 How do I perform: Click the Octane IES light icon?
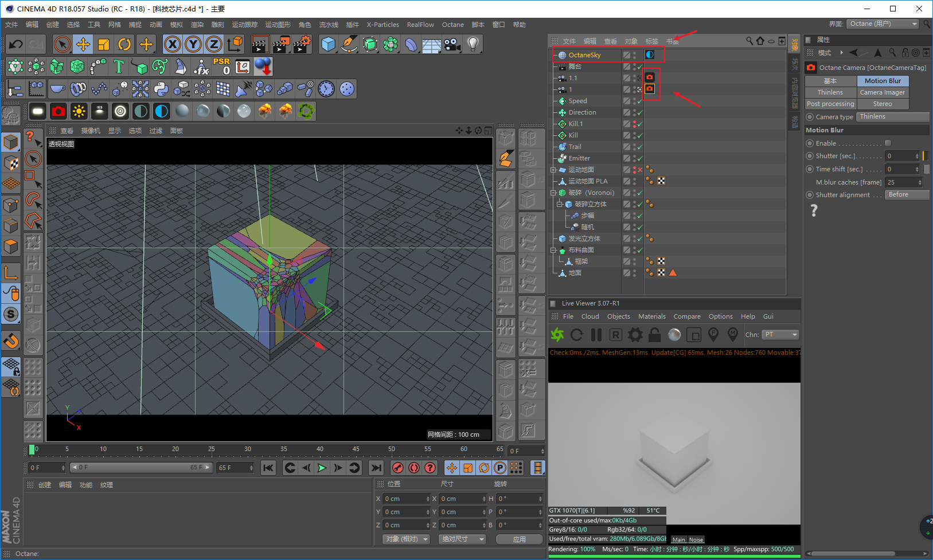[x=100, y=111]
